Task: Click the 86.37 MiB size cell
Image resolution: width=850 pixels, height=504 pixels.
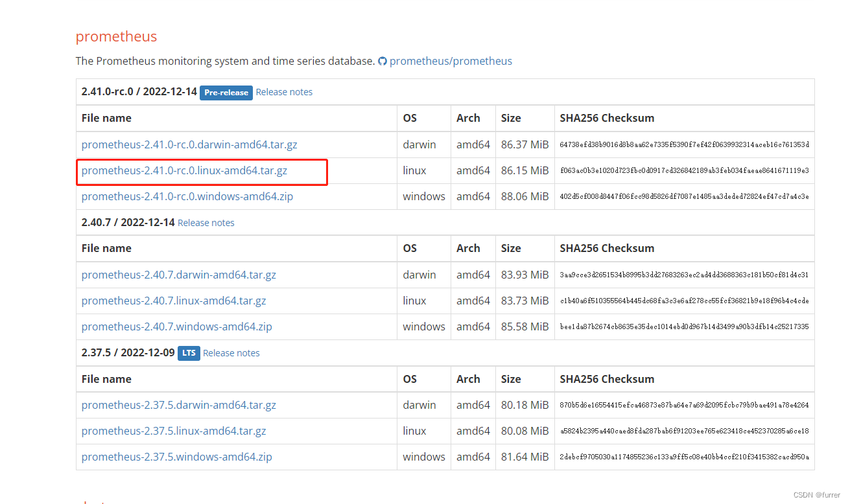Action: [x=525, y=144]
